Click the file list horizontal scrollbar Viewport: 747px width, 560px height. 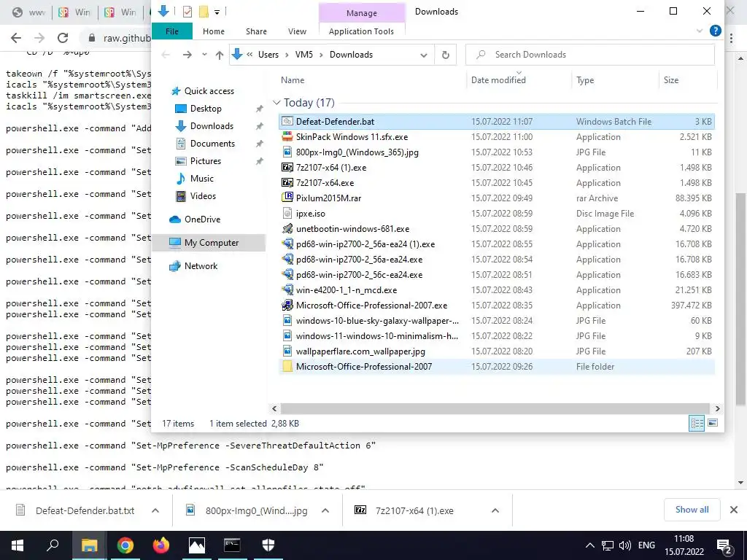(495, 408)
